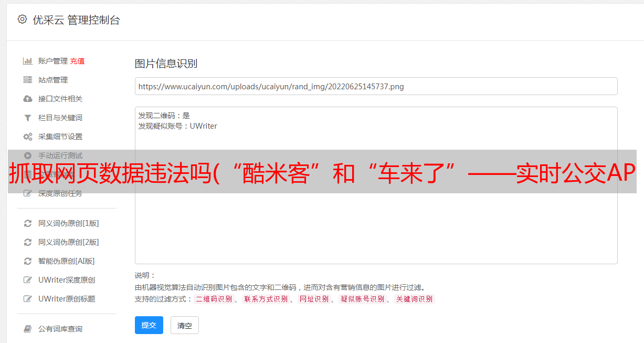
Task: Click the 说明： label
Action: coord(145,275)
